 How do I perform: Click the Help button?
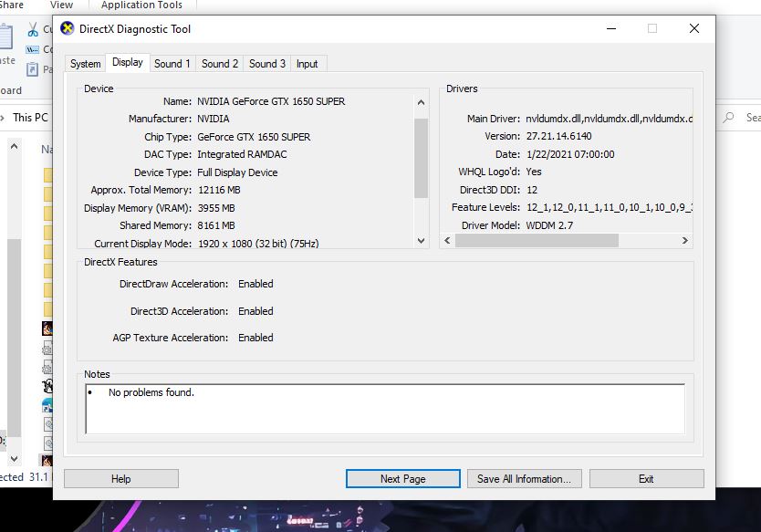(x=120, y=479)
